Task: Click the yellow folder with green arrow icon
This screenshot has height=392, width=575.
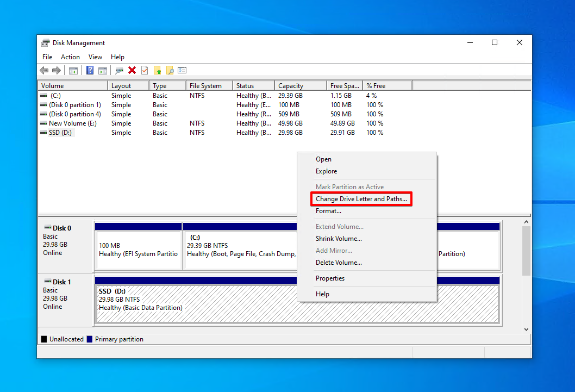Action: 158,71
